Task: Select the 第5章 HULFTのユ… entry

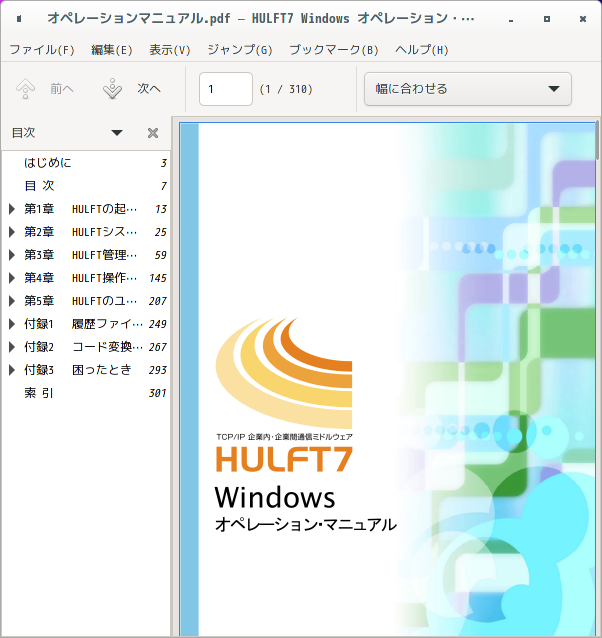Action: (86, 301)
